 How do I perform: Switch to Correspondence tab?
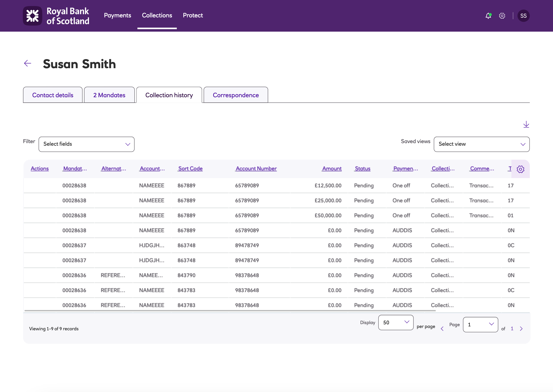tap(236, 95)
